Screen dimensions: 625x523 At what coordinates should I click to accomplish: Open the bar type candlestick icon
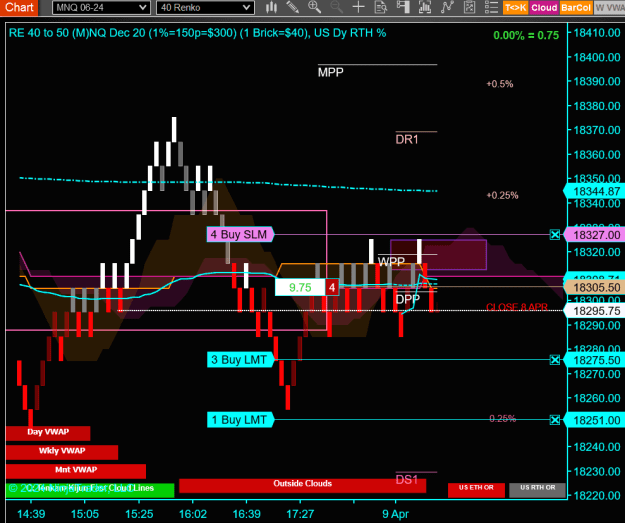click(271, 7)
